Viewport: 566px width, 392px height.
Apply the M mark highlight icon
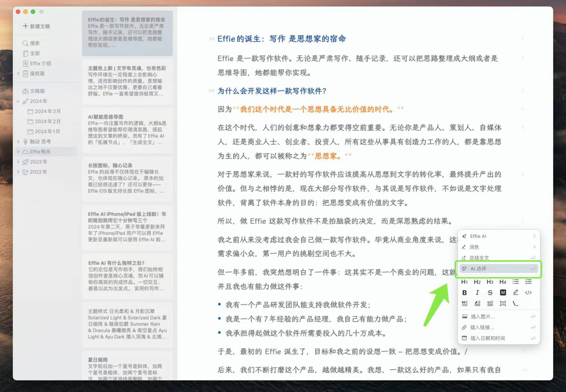(x=503, y=293)
